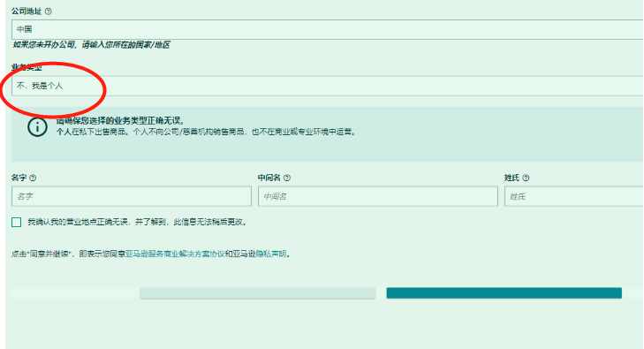Image resolution: width=644 pixels, height=349 pixels.
Task: Check the business location confirmation checkbox
Action: (17, 222)
